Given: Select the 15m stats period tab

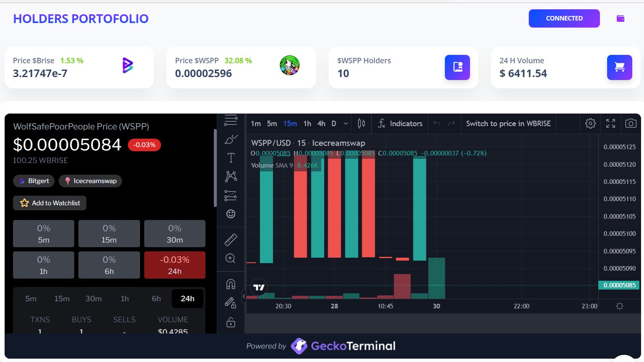Looking at the screenshot, I should (x=62, y=299).
